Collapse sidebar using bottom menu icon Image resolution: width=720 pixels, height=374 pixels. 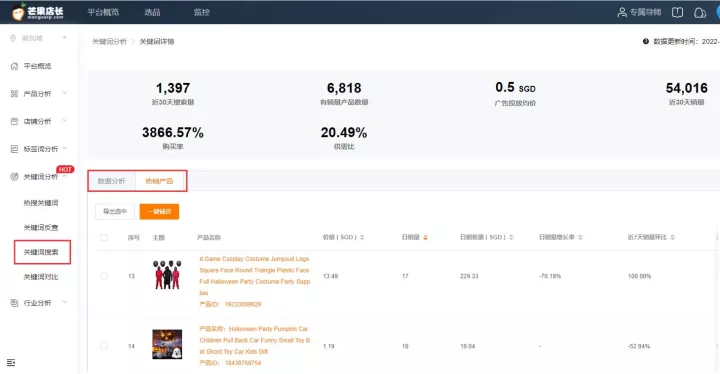[x=11, y=363]
